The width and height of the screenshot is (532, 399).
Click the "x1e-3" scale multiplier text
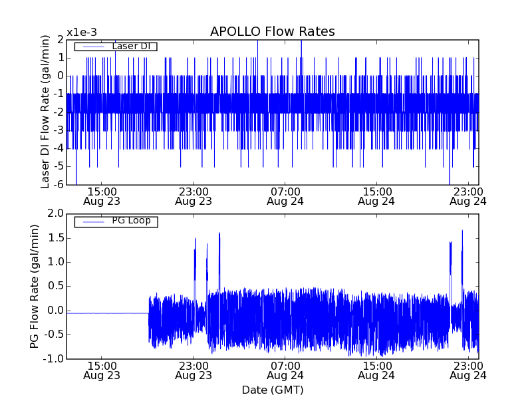tap(82, 32)
